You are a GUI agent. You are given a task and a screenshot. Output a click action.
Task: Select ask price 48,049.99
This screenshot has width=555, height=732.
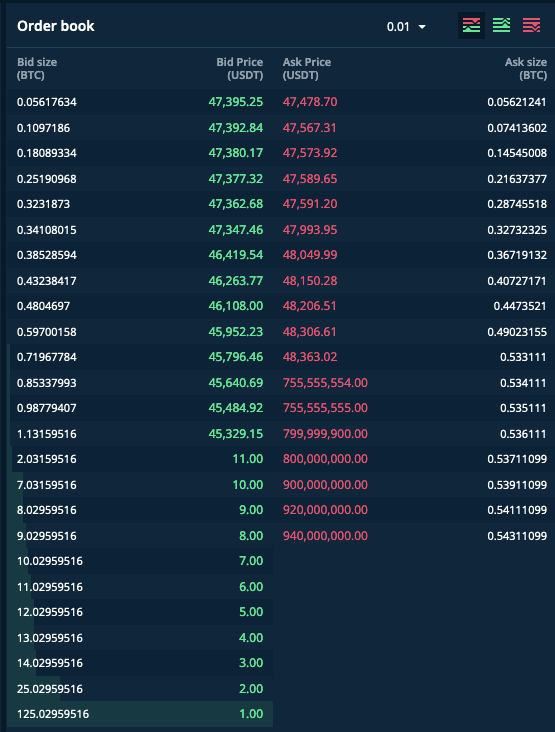click(310, 255)
